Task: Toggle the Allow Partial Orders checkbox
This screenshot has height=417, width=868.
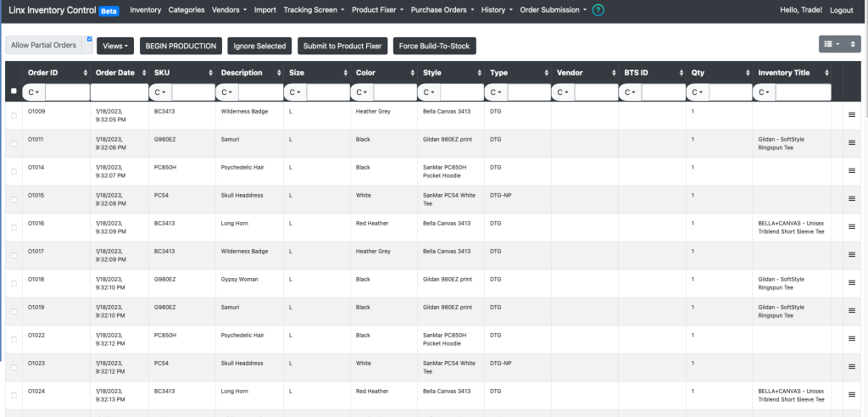Action: (89, 39)
